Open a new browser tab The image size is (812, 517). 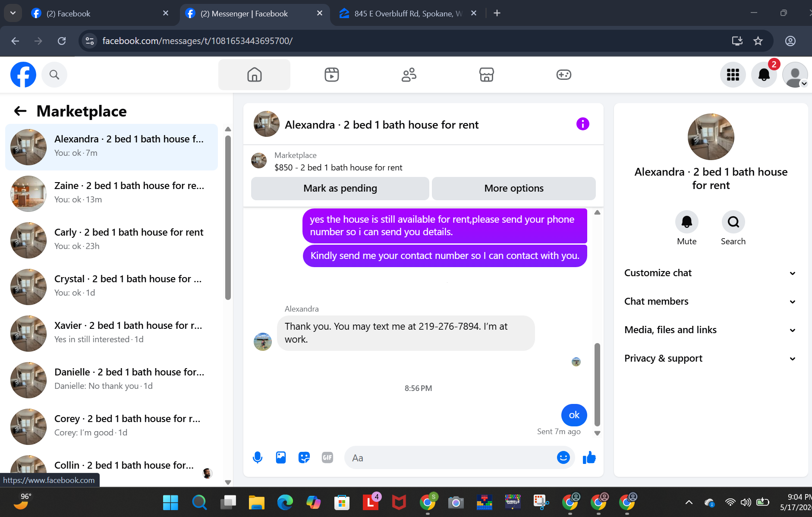(497, 13)
